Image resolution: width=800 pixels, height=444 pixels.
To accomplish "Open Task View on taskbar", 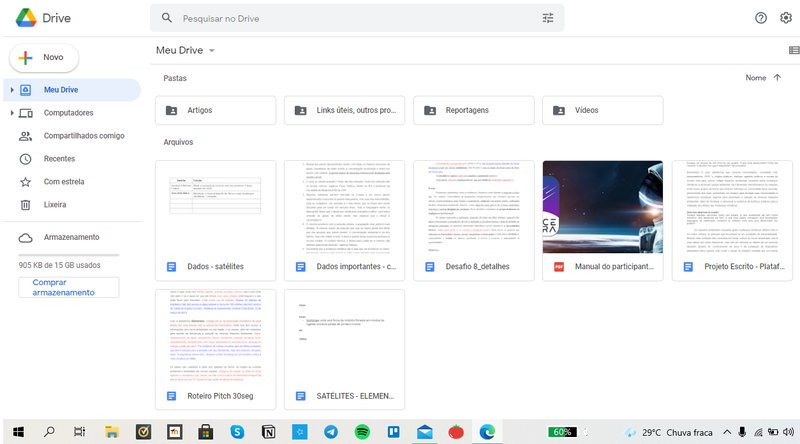I will pos(80,432).
